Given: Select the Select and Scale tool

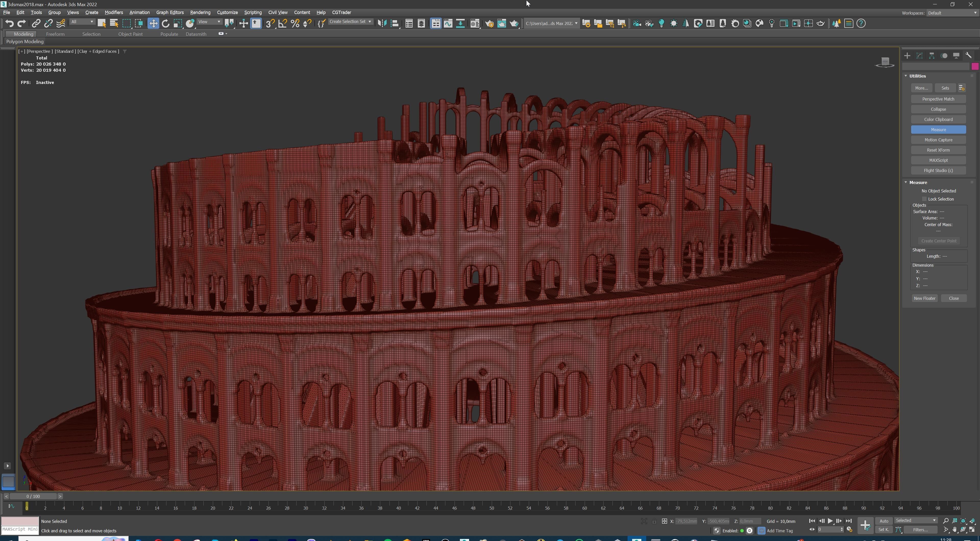Looking at the screenshot, I should coord(178,23).
